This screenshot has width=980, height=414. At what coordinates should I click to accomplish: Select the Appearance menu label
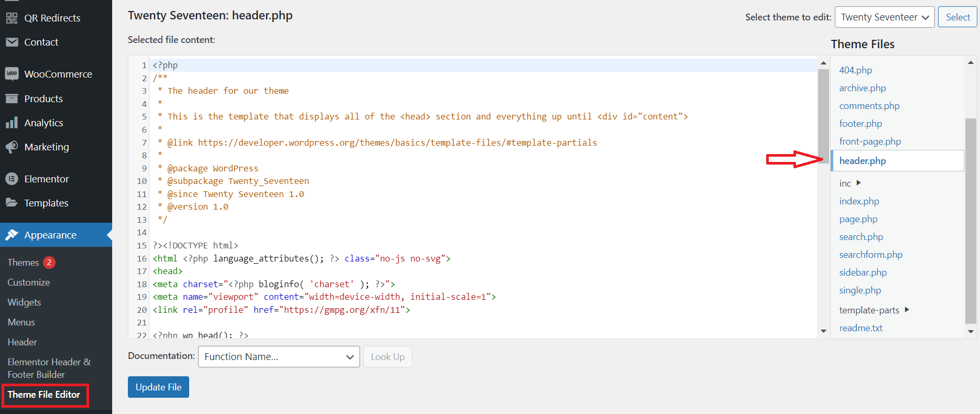50,235
